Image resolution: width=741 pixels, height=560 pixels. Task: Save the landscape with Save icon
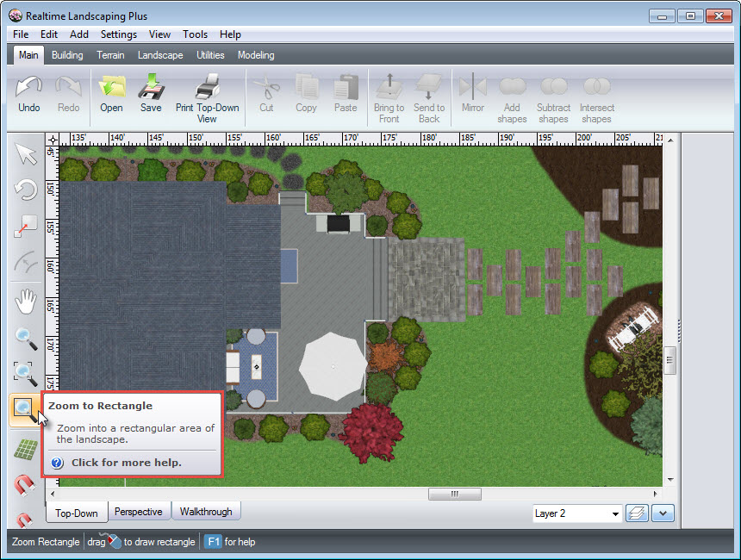point(152,86)
